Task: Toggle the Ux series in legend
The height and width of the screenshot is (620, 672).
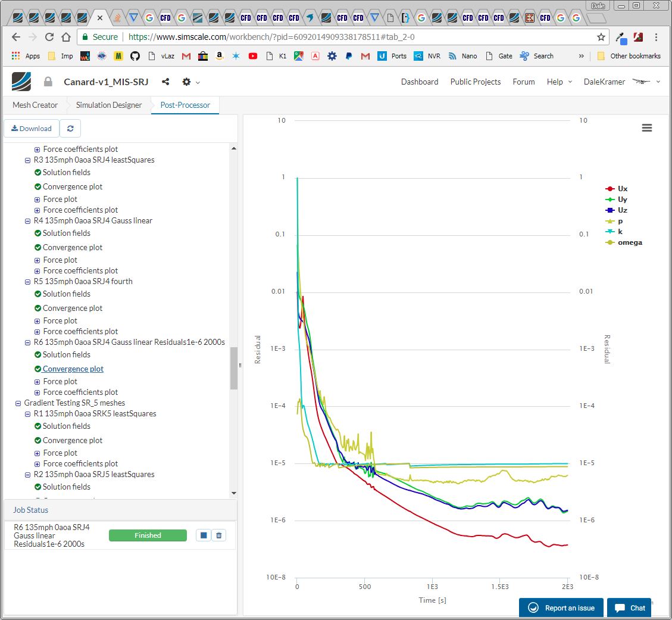Action: [622, 189]
